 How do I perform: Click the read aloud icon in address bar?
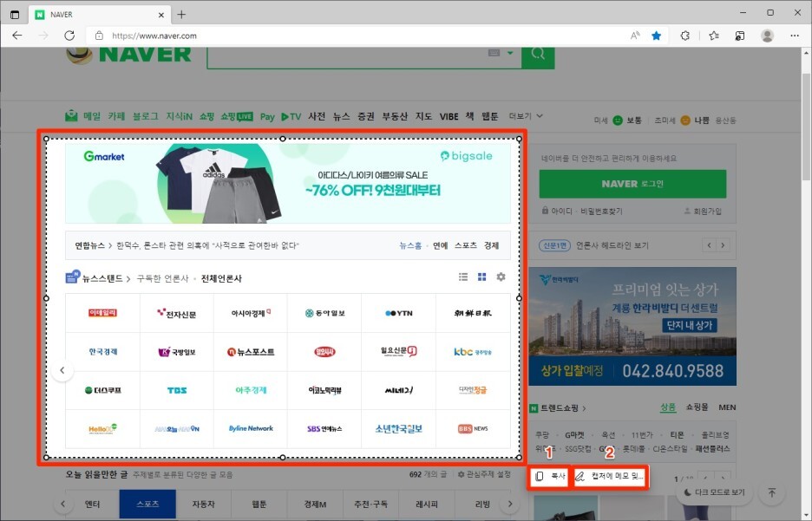(635, 36)
